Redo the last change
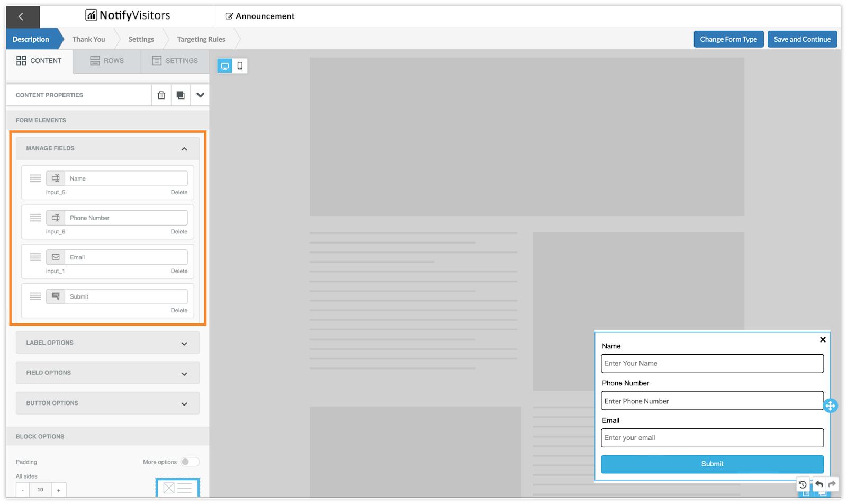The image size is (847, 504). pos(832,484)
